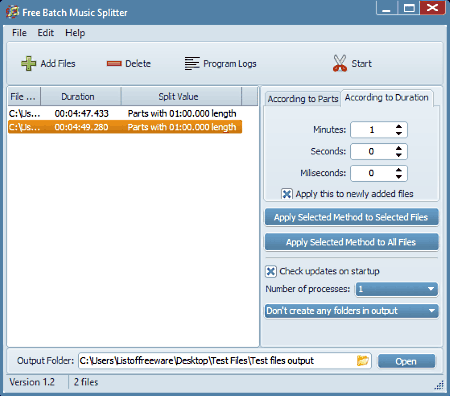Click the Open button next to Output Folder
This screenshot has width=450, height=396.
[406, 361]
